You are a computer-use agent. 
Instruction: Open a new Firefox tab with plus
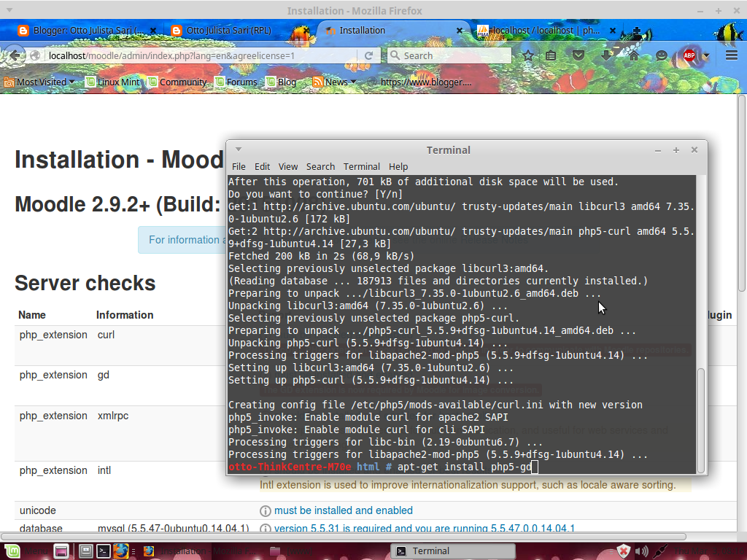coord(636,31)
